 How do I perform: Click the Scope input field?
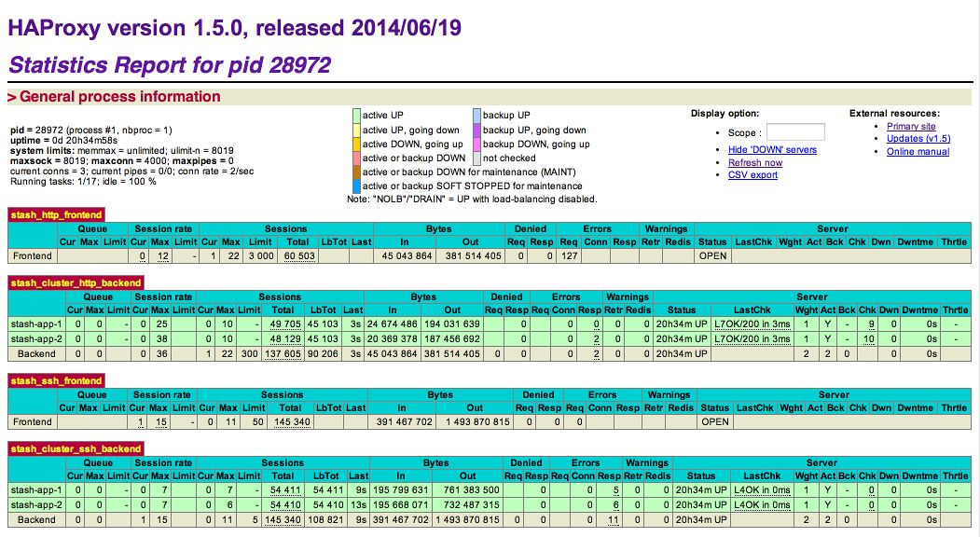coord(795,132)
